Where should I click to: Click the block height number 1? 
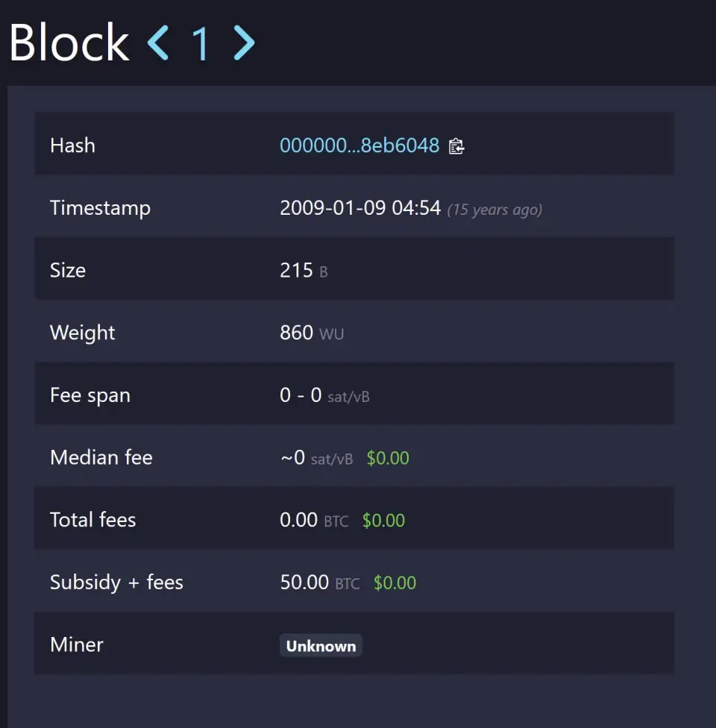point(201,44)
